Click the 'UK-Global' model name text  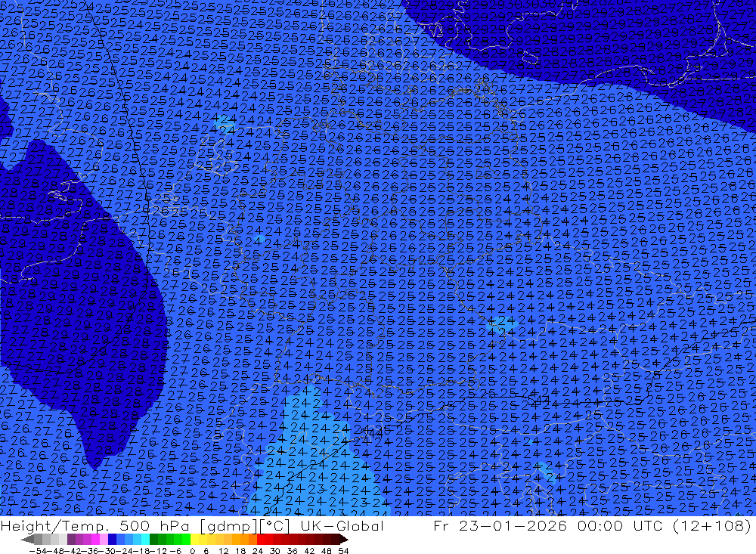pos(342,525)
